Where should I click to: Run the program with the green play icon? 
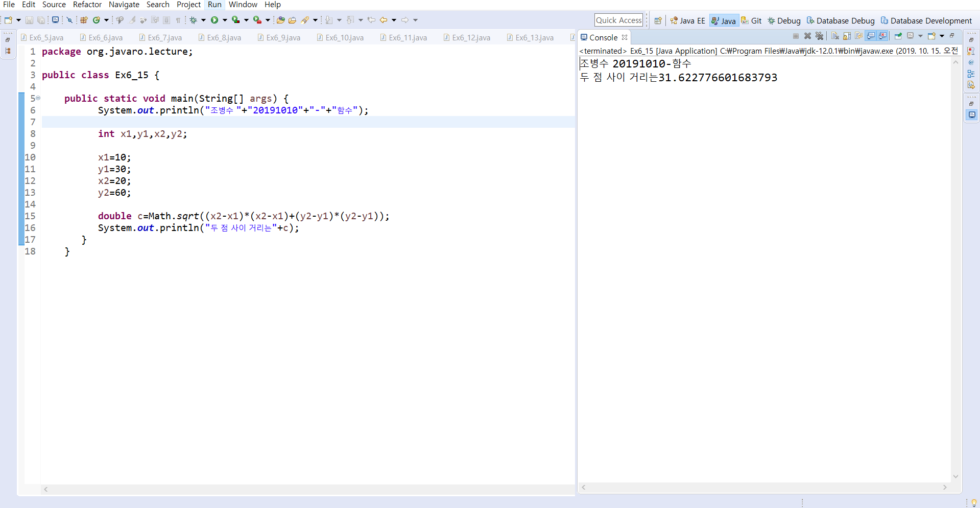(x=214, y=20)
